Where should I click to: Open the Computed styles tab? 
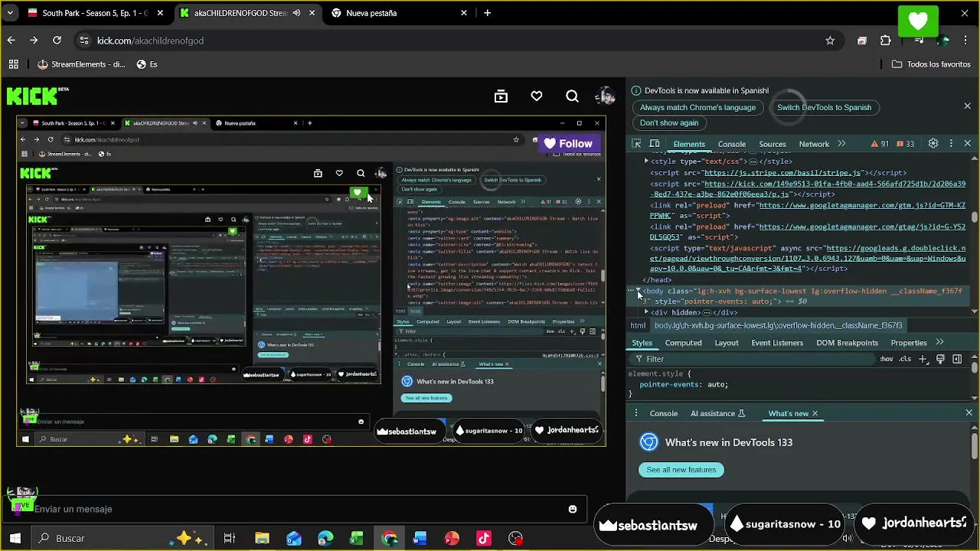tap(683, 343)
